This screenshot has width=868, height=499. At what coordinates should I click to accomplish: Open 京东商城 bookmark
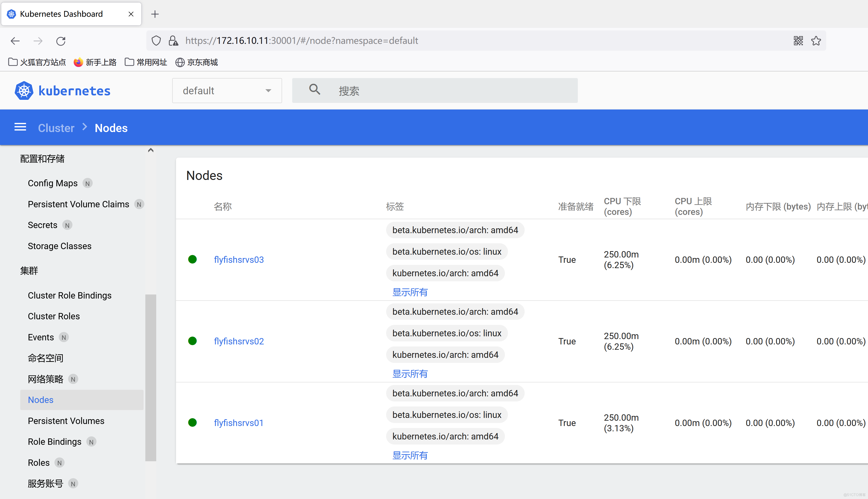(196, 62)
